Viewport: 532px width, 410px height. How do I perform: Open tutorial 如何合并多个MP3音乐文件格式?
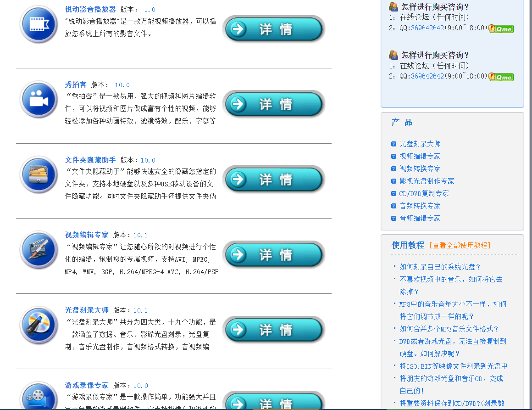pos(449,329)
